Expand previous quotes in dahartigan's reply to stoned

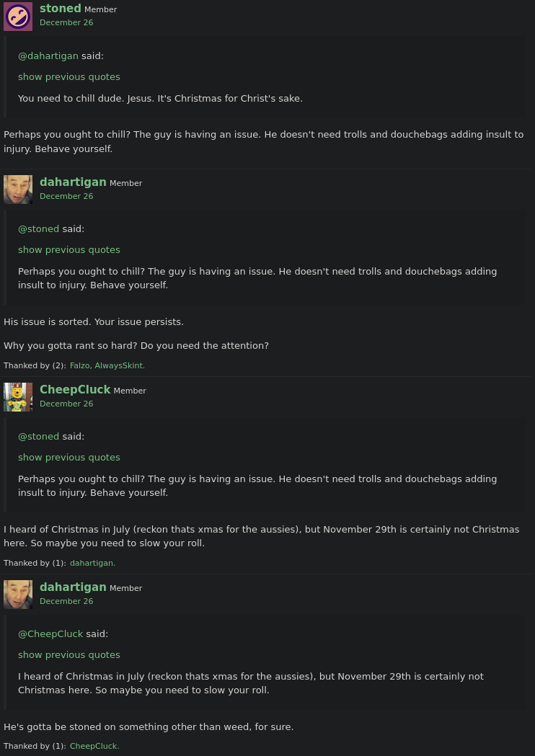point(69,250)
